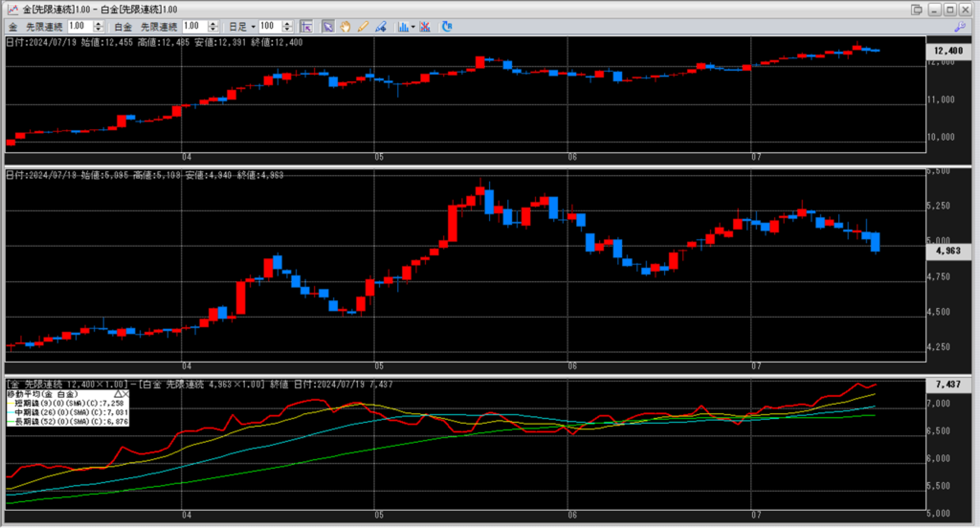Click the gold chart date and OHLC info line
This screenshot has height=528, width=980.
(154, 42)
